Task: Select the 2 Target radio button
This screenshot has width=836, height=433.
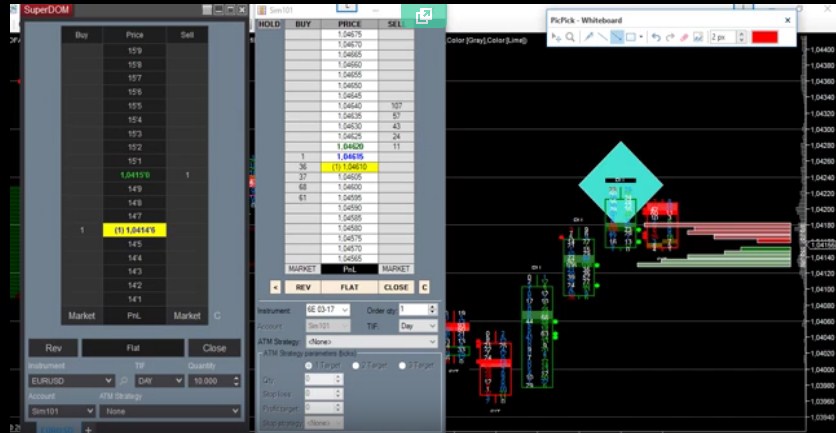Action: pos(355,366)
